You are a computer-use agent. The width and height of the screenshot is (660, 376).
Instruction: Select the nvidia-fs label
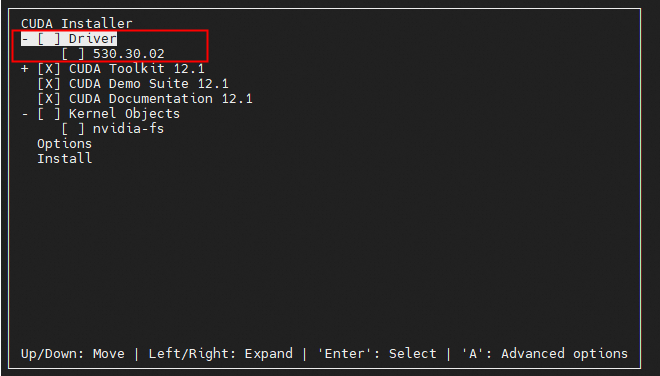129,129
